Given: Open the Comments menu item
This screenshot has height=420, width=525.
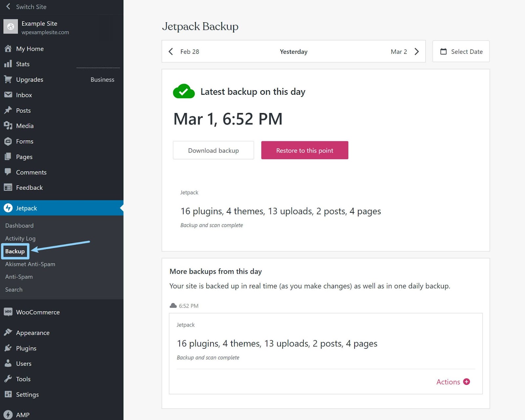Looking at the screenshot, I should click(62, 172).
